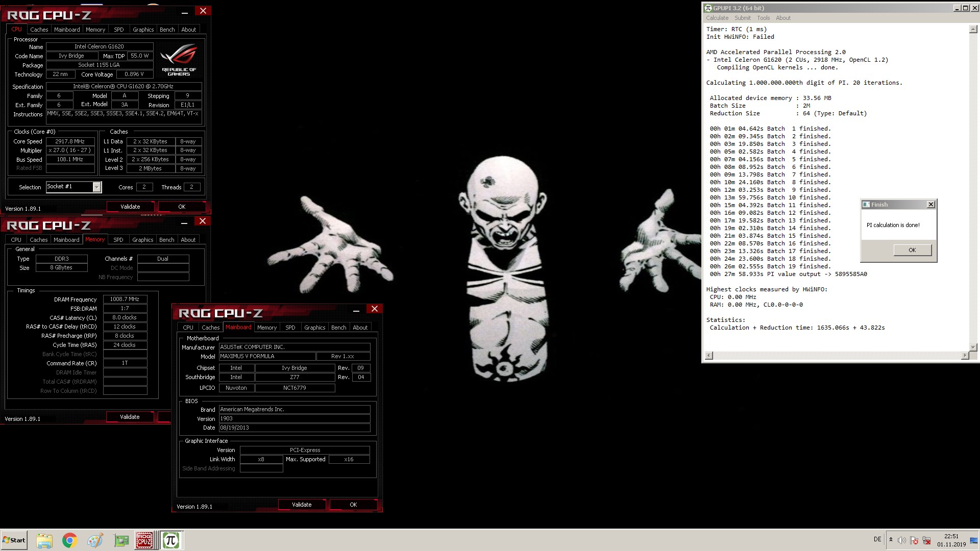Open the Socket #1 selection dropdown
Screen dimensions: 980x551
(x=96, y=187)
